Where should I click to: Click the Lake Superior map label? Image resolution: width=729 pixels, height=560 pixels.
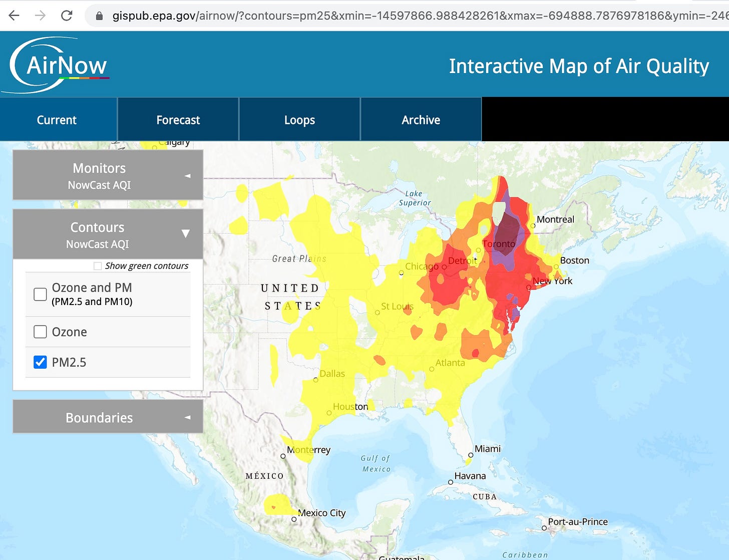(415, 198)
